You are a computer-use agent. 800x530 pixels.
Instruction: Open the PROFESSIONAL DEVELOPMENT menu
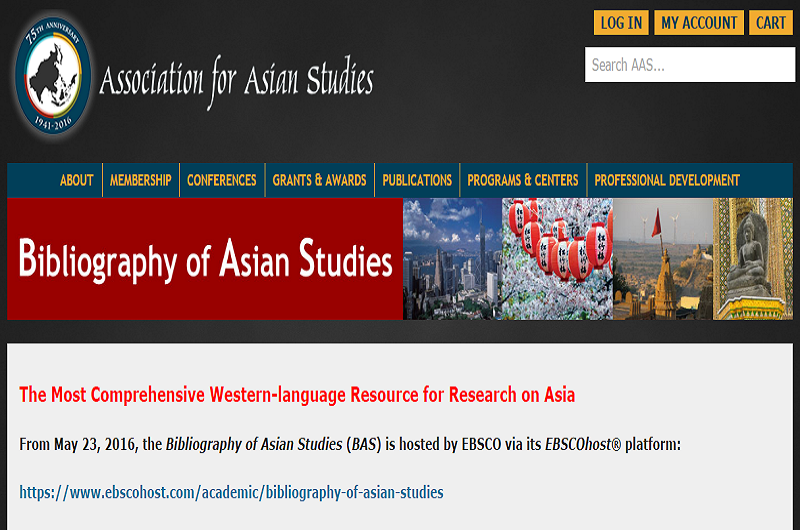(x=667, y=180)
